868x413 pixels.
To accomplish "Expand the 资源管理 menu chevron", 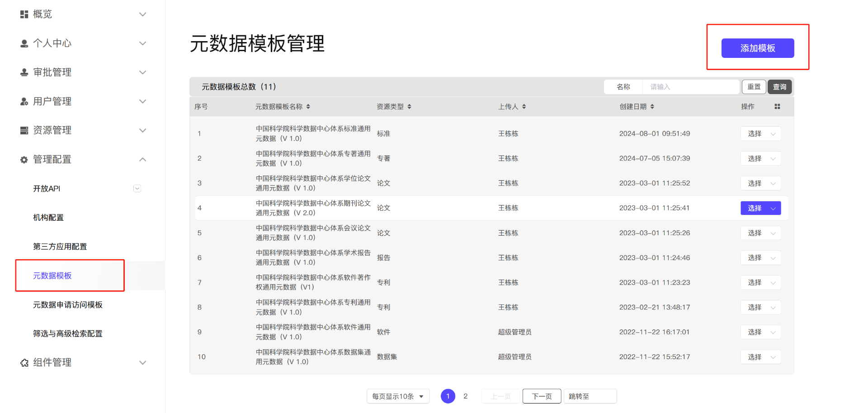I will [143, 130].
